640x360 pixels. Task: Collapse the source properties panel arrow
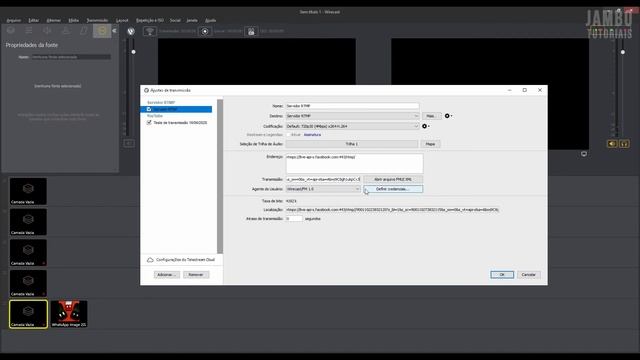tap(114, 31)
